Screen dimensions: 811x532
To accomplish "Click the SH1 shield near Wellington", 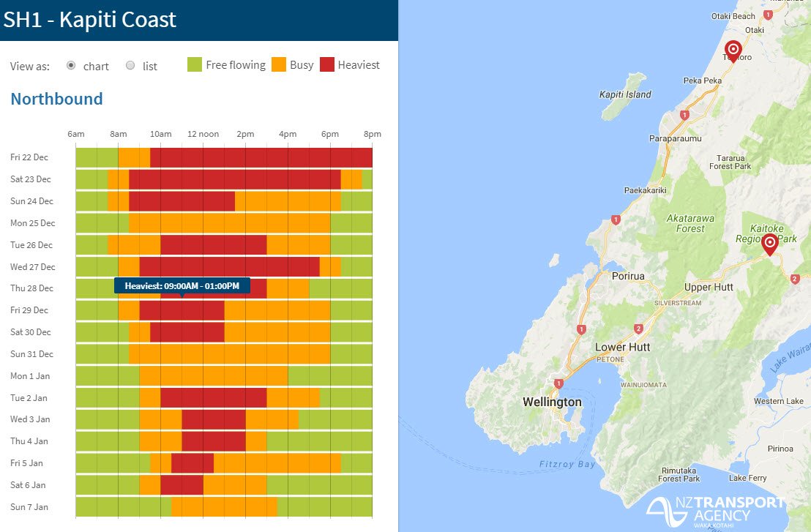I will 559,383.
